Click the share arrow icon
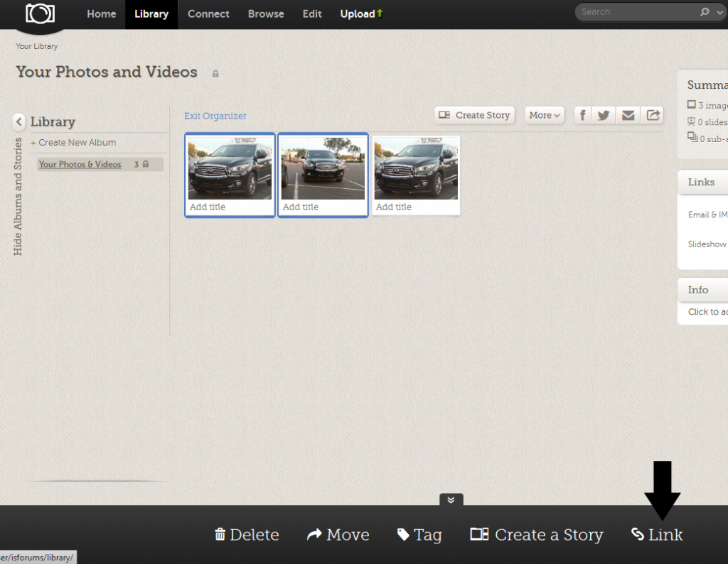The height and width of the screenshot is (564, 728). (x=652, y=115)
